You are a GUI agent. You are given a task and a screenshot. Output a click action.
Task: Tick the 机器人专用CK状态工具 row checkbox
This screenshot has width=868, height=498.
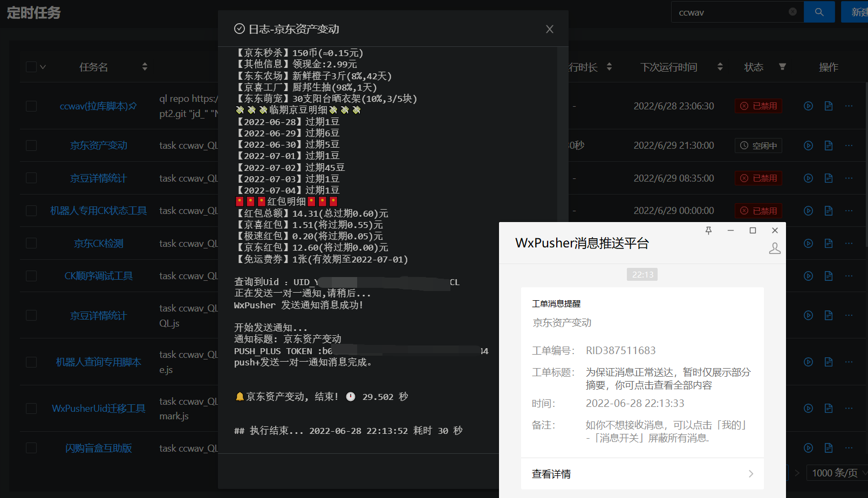click(x=31, y=211)
